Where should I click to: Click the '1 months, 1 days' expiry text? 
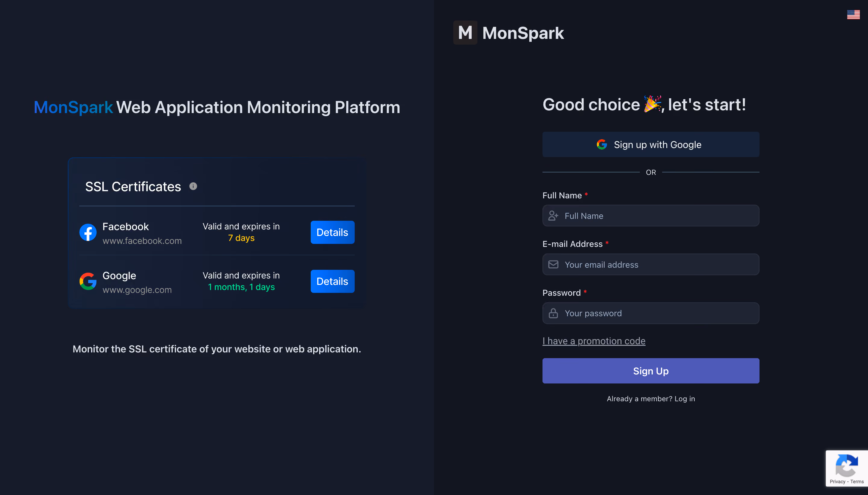coord(241,287)
